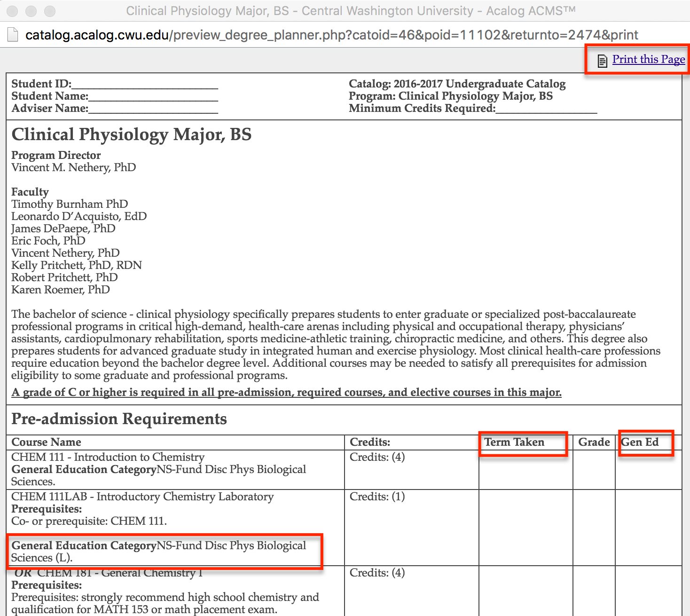This screenshot has height=616, width=690.
Task: Click faculty name James DePaepe, PhD
Action: [63, 229]
